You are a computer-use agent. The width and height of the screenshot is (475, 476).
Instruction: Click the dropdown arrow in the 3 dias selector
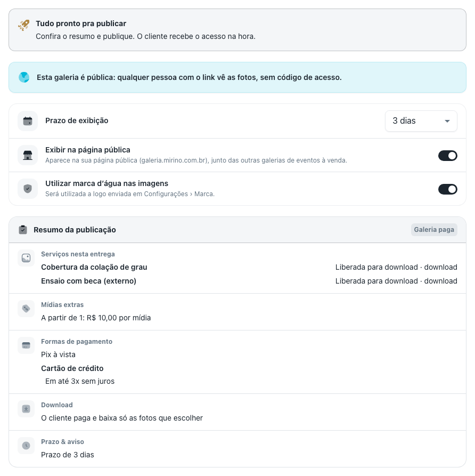447,121
